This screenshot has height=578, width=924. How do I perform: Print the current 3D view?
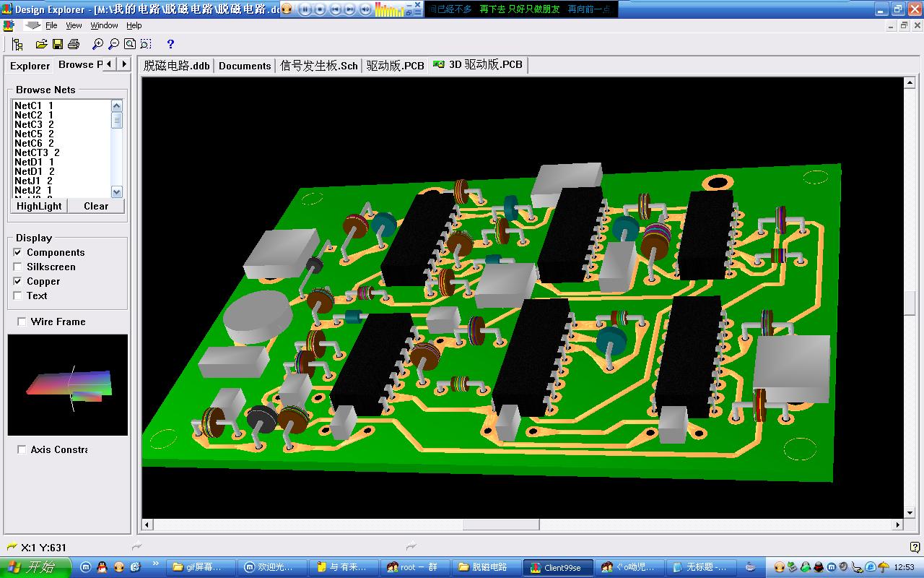point(73,44)
